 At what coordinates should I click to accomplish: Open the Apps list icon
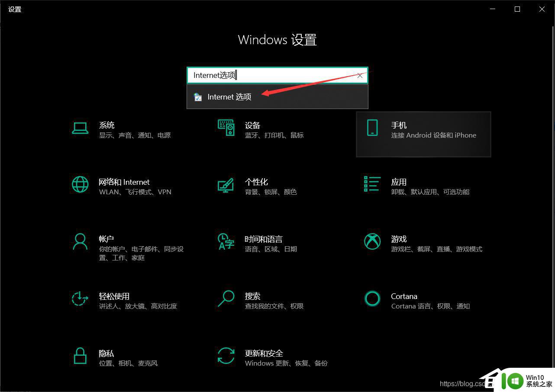click(x=372, y=184)
